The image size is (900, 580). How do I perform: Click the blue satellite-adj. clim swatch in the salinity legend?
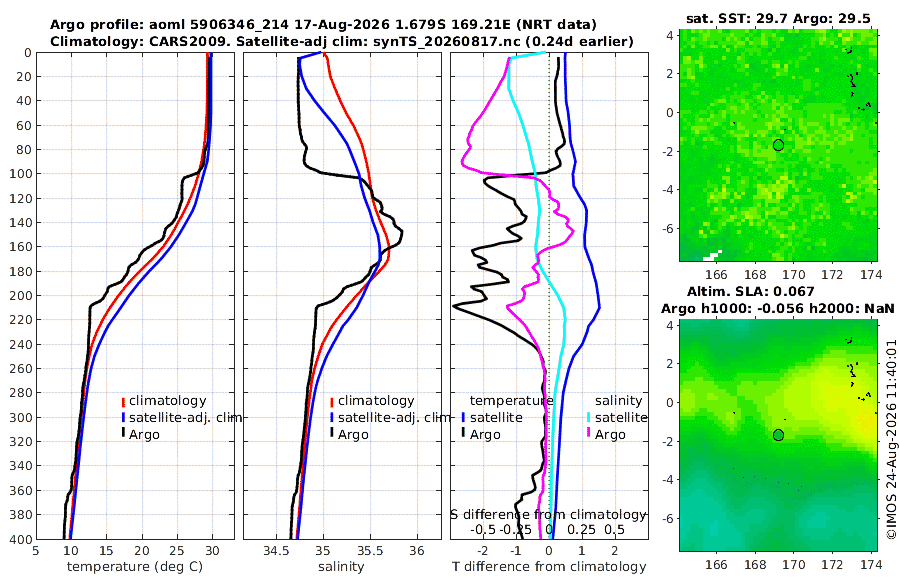pos(332,417)
